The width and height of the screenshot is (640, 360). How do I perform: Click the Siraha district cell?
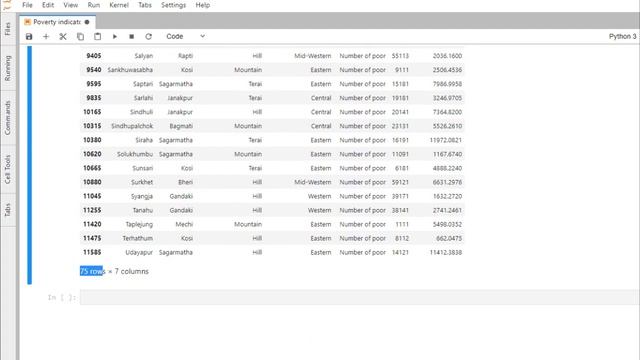coord(144,140)
